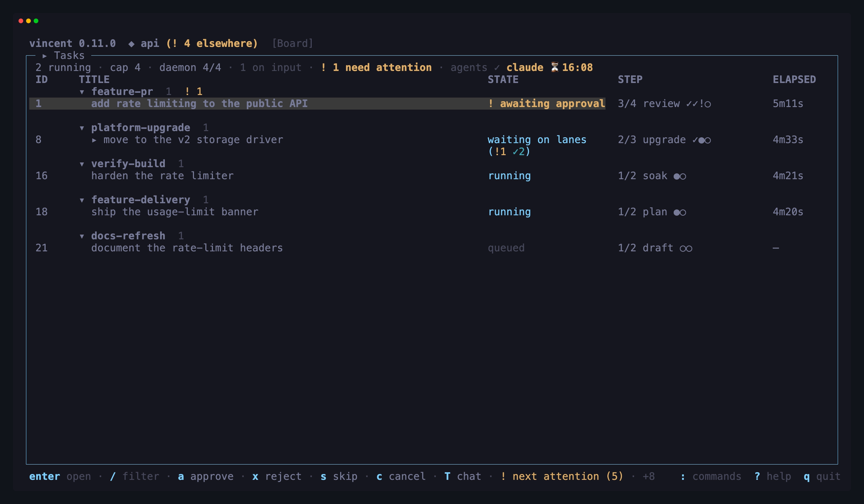Click the hourglass icon next to 16:08

[555, 67]
